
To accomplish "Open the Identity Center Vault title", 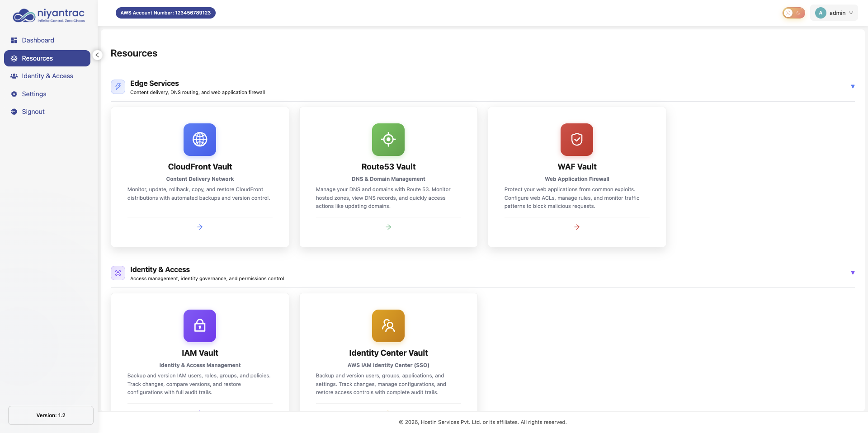I will point(388,353).
